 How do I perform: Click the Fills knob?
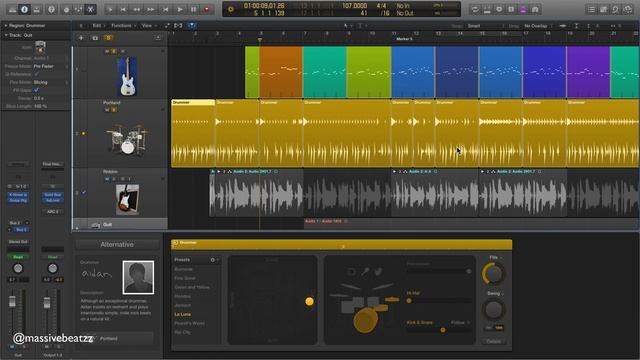click(x=493, y=273)
